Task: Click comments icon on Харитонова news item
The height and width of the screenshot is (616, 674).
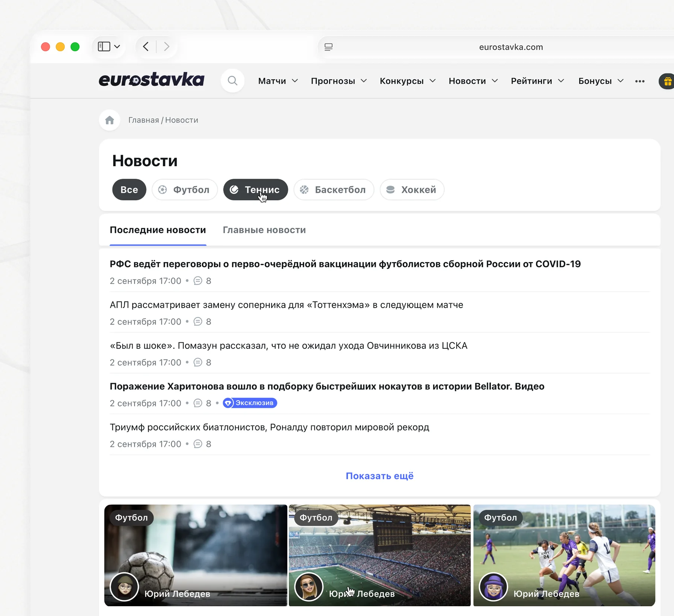Action: tap(198, 403)
